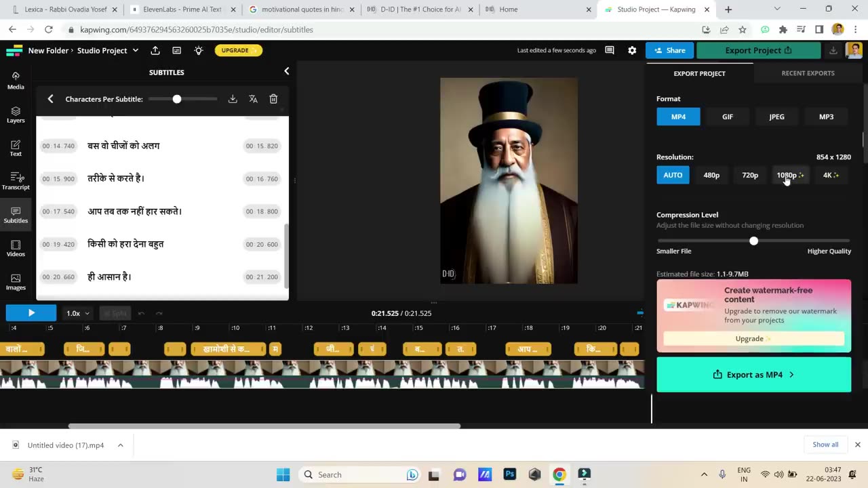Image resolution: width=868 pixels, height=488 pixels.
Task: Switch to D-ID browser tab
Action: pyautogui.click(x=420, y=9)
